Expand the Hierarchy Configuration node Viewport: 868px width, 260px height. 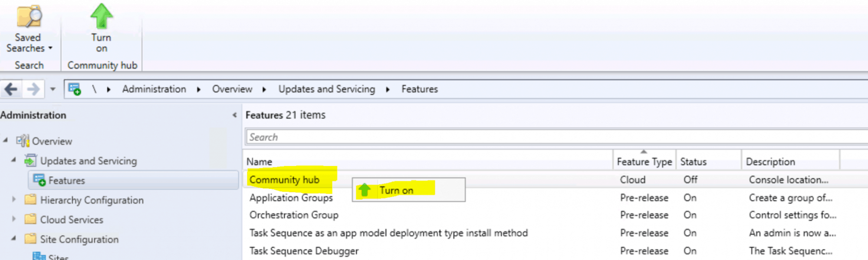(13, 199)
